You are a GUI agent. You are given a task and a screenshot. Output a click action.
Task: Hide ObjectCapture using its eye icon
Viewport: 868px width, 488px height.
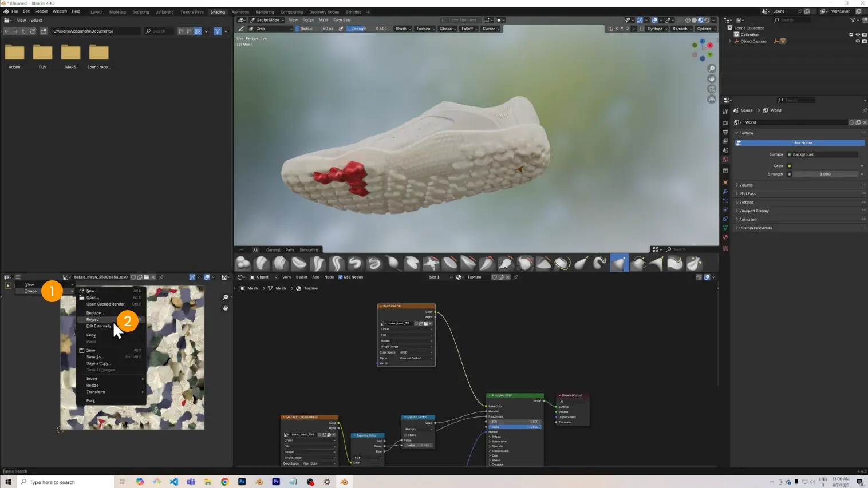(x=857, y=41)
